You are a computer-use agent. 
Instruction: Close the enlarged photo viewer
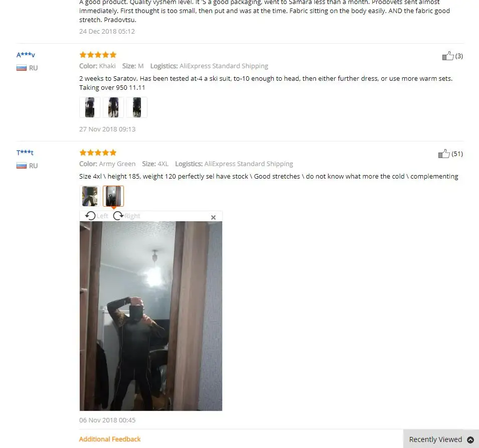[213, 217]
